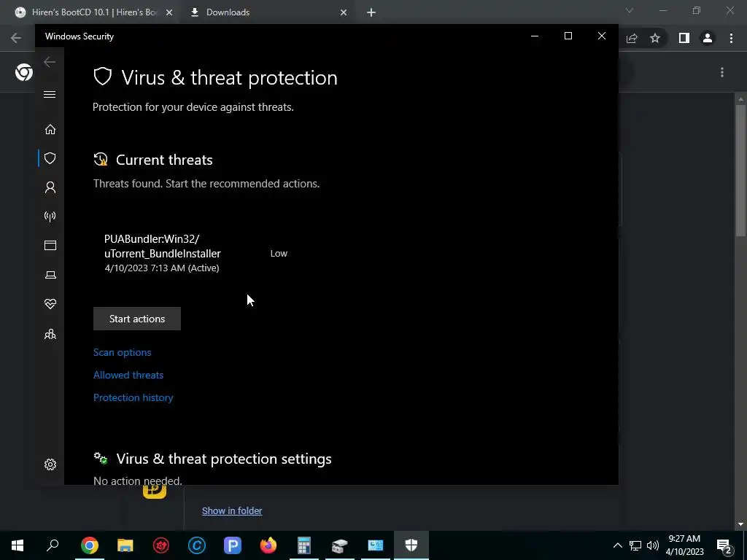Open Protection history link
Viewport: 747px width, 560px height.
tap(133, 397)
